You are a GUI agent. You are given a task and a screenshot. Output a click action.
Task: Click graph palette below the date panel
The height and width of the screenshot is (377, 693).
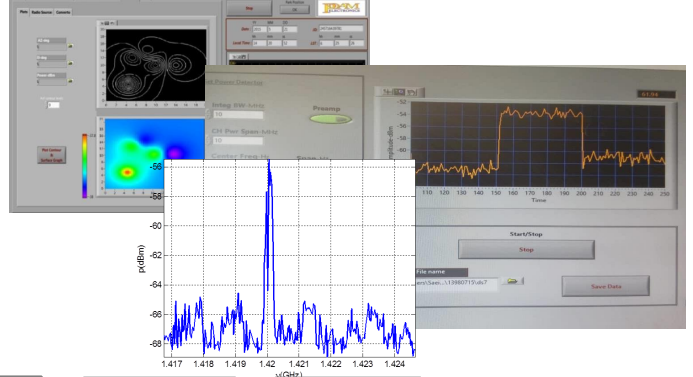click(239, 57)
